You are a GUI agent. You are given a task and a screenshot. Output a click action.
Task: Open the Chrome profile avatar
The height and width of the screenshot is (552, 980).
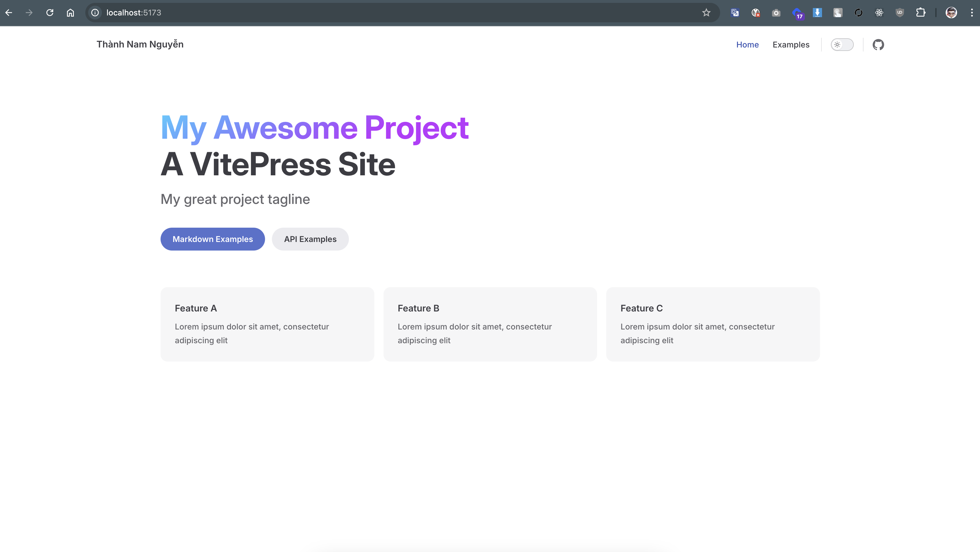click(951, 13)
